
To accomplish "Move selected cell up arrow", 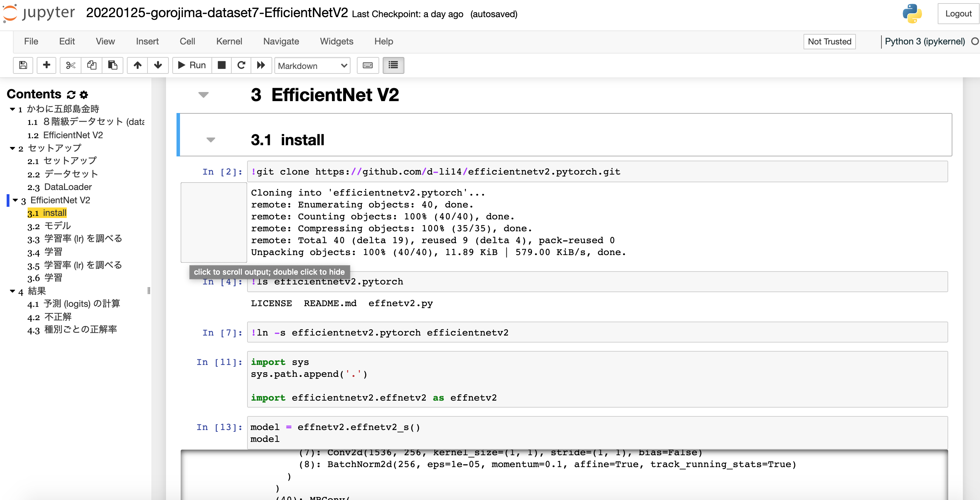I will 137,65.
